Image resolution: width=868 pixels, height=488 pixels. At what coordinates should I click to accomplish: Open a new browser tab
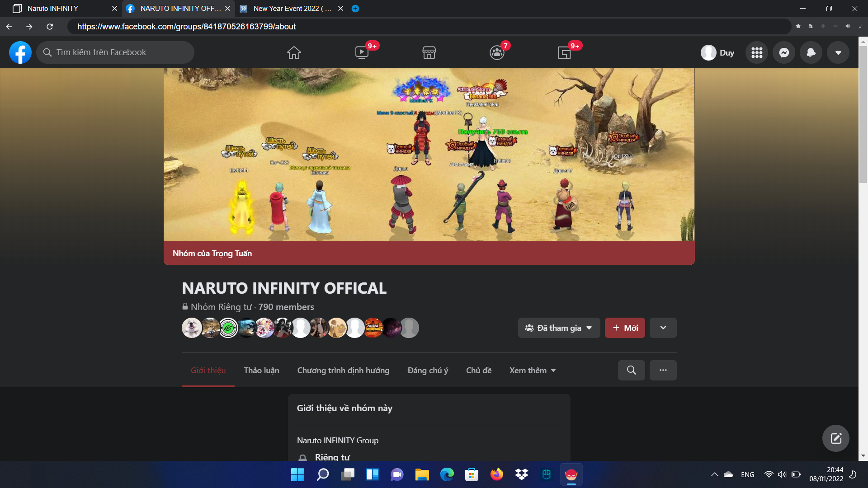[355, 9]
